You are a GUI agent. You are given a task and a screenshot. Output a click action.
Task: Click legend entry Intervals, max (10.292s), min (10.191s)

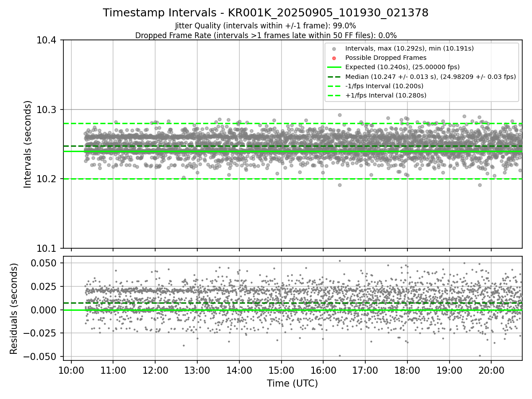coord(409,48)
